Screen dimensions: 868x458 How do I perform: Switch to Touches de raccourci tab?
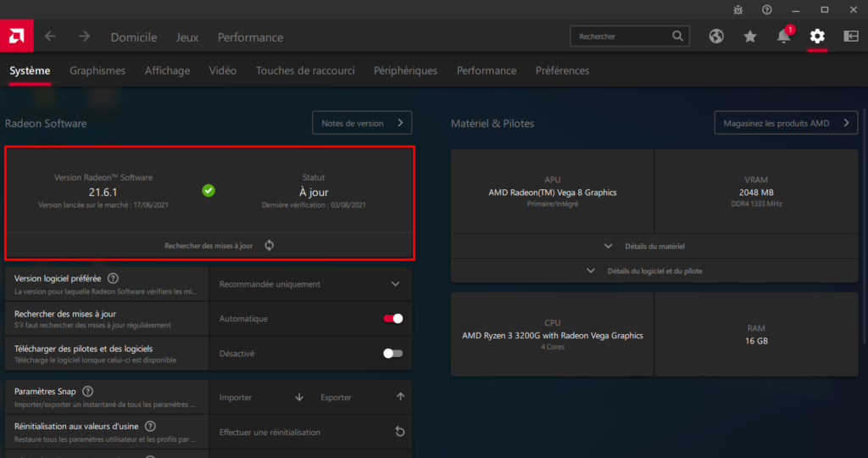click(305, 70)
